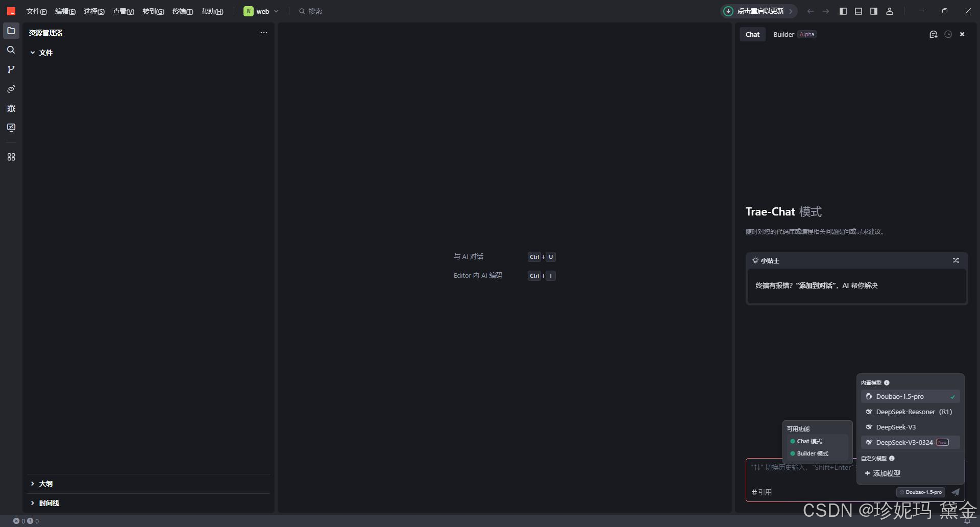Open the 转到(G) menu

[x=153, y=11]
